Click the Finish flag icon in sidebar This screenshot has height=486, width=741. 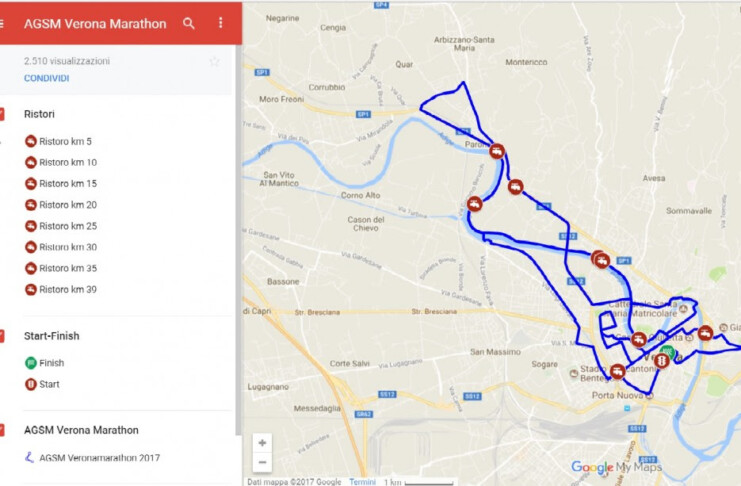pyautogui.click(x=31, y=363)
